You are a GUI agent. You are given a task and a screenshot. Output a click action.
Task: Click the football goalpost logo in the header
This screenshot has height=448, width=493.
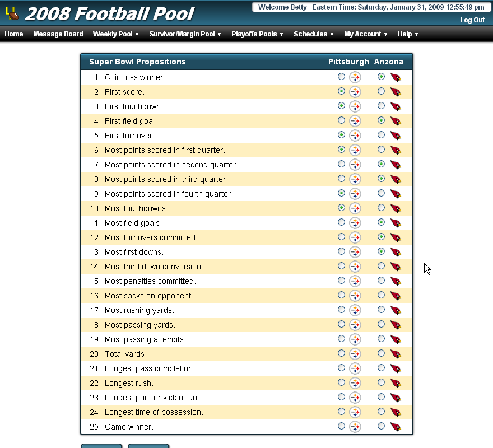[12, 12]
